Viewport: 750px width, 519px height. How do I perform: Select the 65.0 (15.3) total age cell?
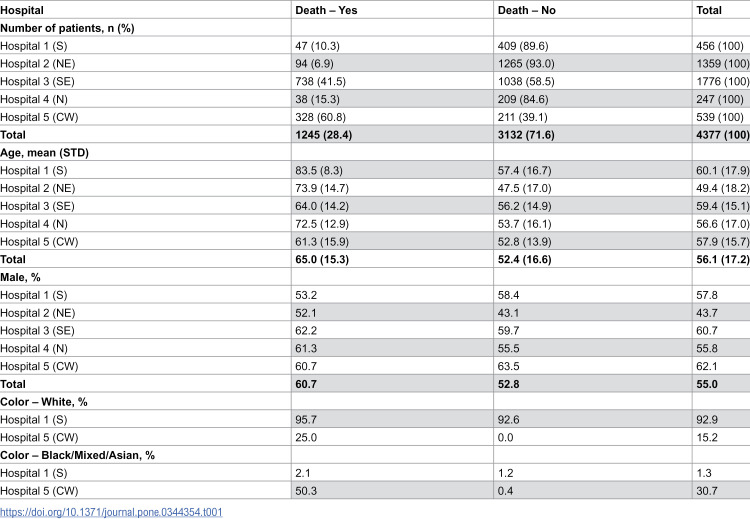coord(322,259)
